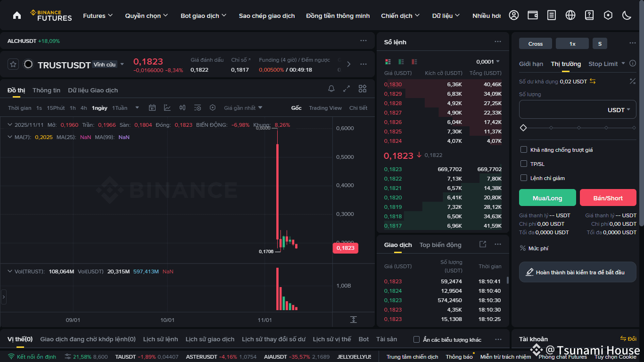Open the Chiến dịch dropdown
This screenshot has width=644, height=362.
tap(400, 16)
